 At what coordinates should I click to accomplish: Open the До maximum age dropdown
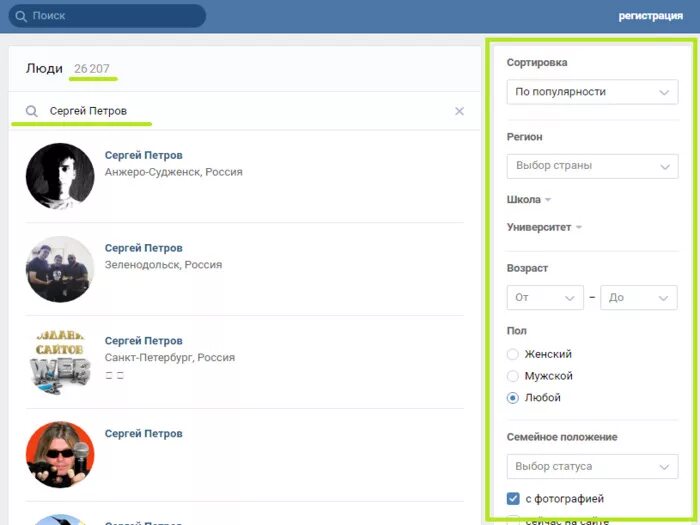pyautogui.click(x=639, y=298)
